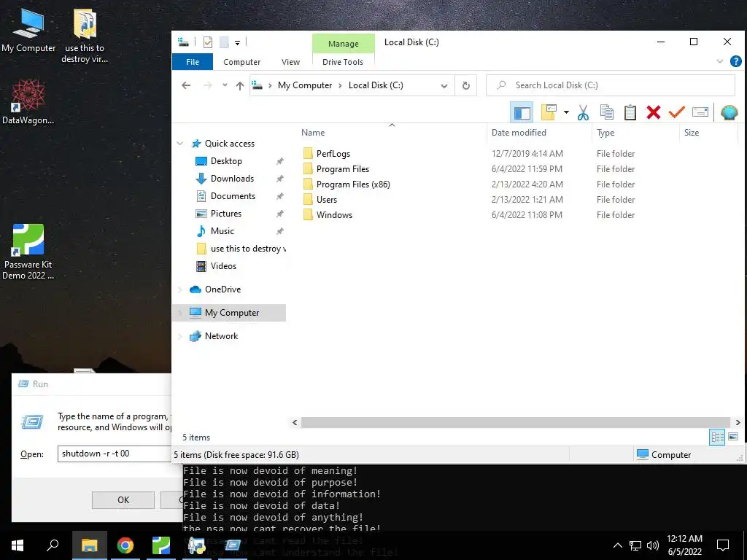Open Pictures in Quick access

point(226,214)
